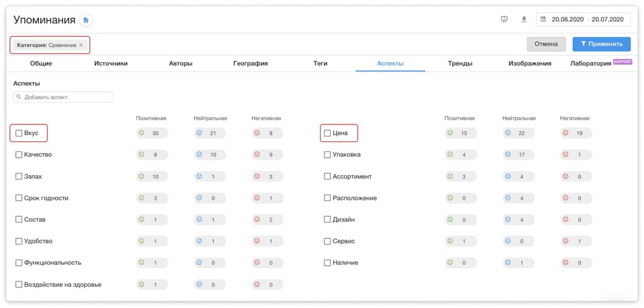Select Упаковка positive badge with 4

tap(461, 155)
